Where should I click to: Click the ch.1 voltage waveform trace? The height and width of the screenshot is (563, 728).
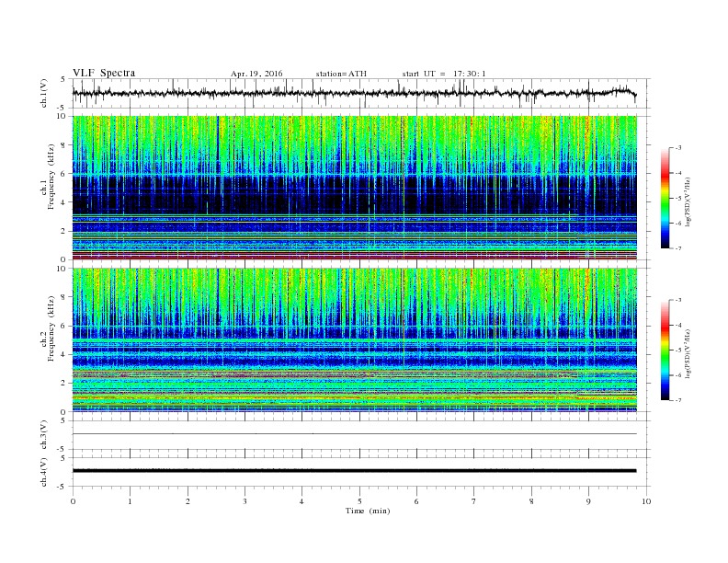pyautogui.click(x=355, y=93)
